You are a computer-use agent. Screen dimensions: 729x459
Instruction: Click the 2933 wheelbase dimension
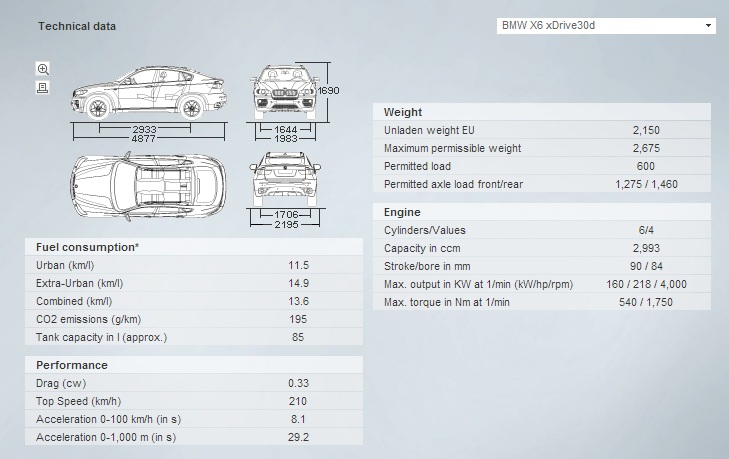pos(144,130)
